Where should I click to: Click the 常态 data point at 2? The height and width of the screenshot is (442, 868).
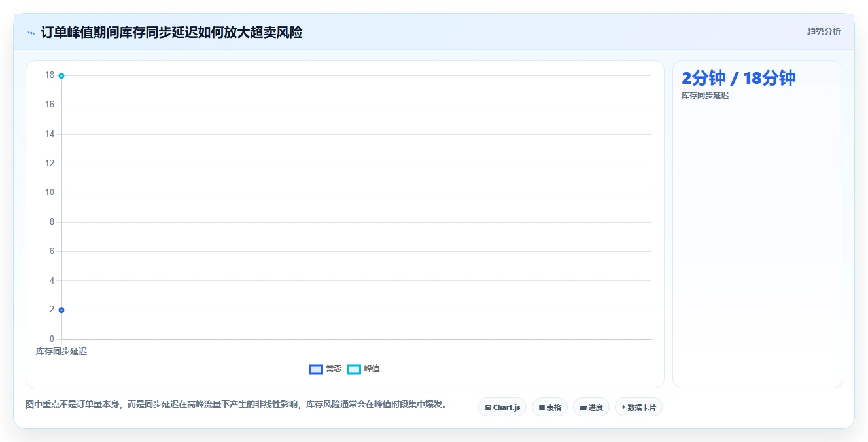[x=61, y=310]
